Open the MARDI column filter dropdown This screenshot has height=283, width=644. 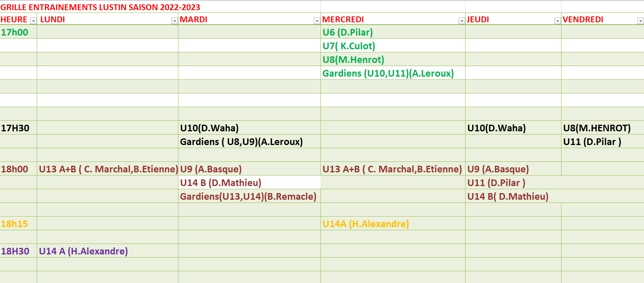(x=317, y=21)
